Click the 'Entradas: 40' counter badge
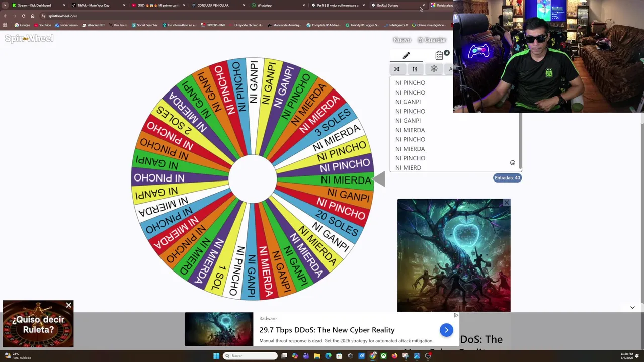Image resolution: width=644 pixels, height=362 pixels. coord(507,178)
